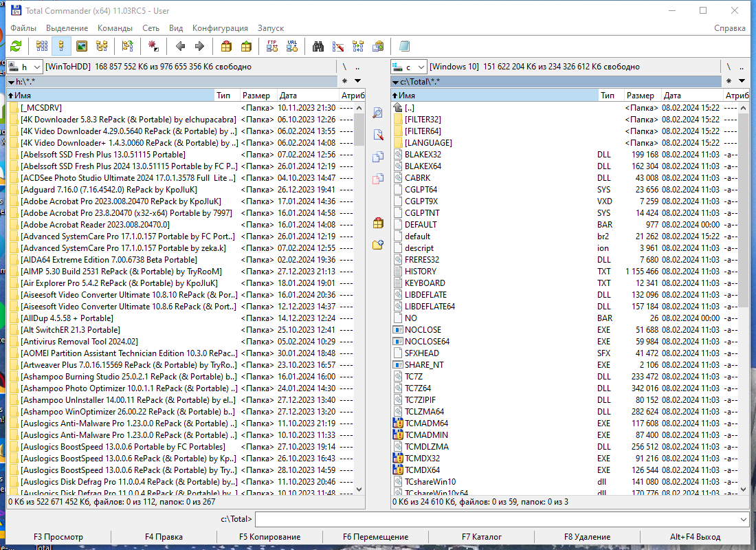
Task: Open the Notepad icon in toolbar
Action: (405, 46)
